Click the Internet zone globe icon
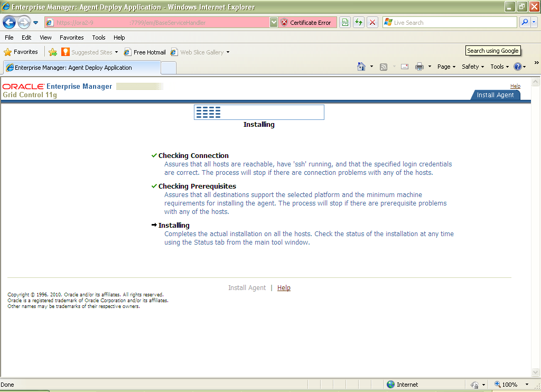Image resolution: width=541 pixels, height=392 pixels. pos(390,385)
